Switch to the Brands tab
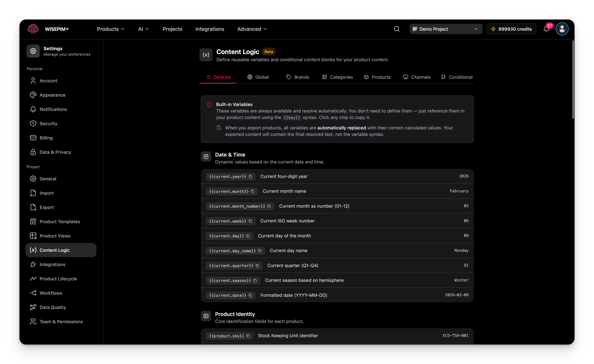This screenshot has width=594, height=364. click(x=297, y=77)
